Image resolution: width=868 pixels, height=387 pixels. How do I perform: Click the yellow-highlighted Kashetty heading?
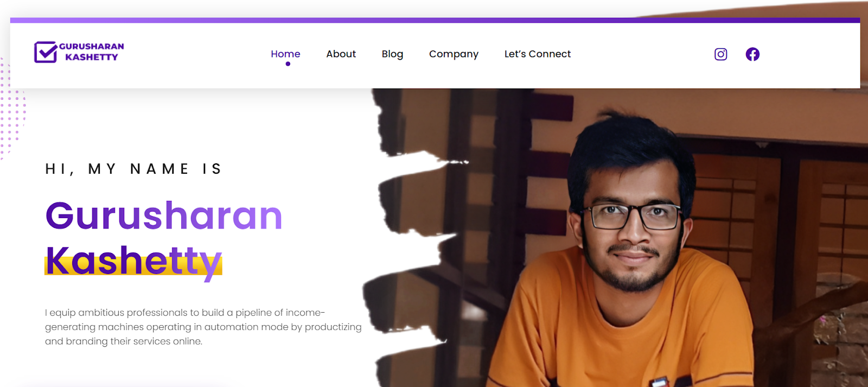click(x=133, y=262)
